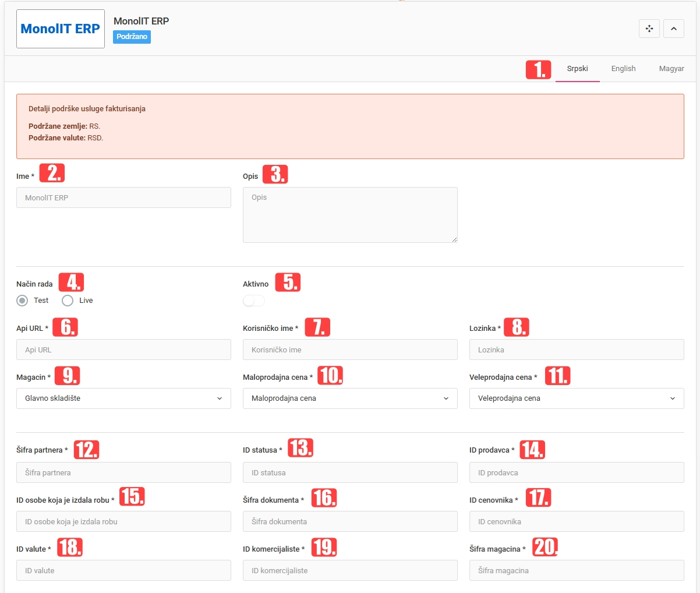700x593 pixels.
Task: Open the Veleprodajna cena dropdown
Action: [577, 398]
